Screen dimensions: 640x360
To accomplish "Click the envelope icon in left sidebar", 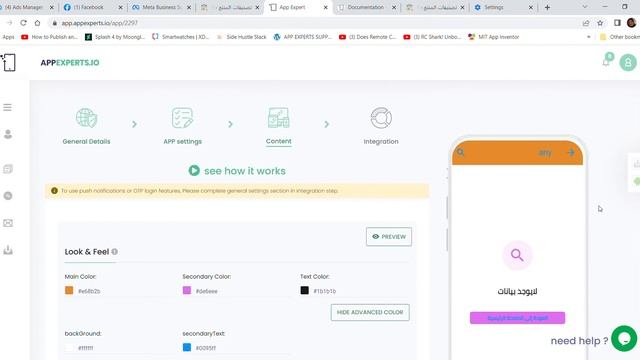I will pos(8,223).
